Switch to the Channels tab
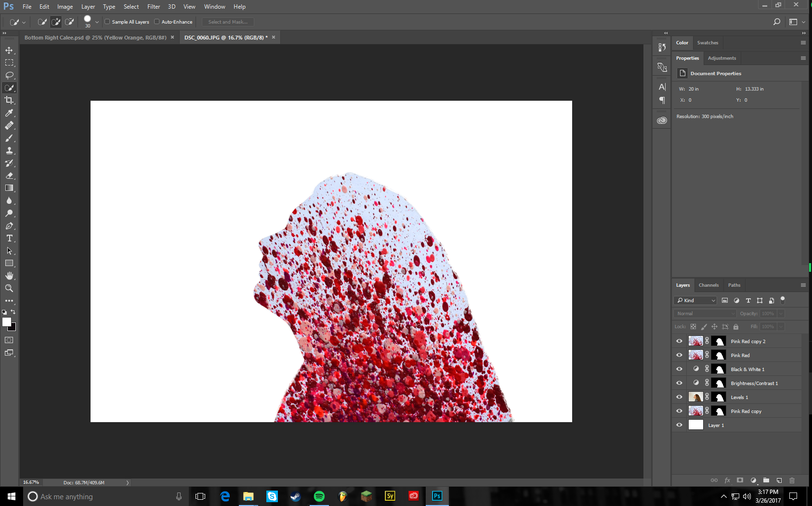Screen dimensions: 812x506 click(x=708, y=285)
